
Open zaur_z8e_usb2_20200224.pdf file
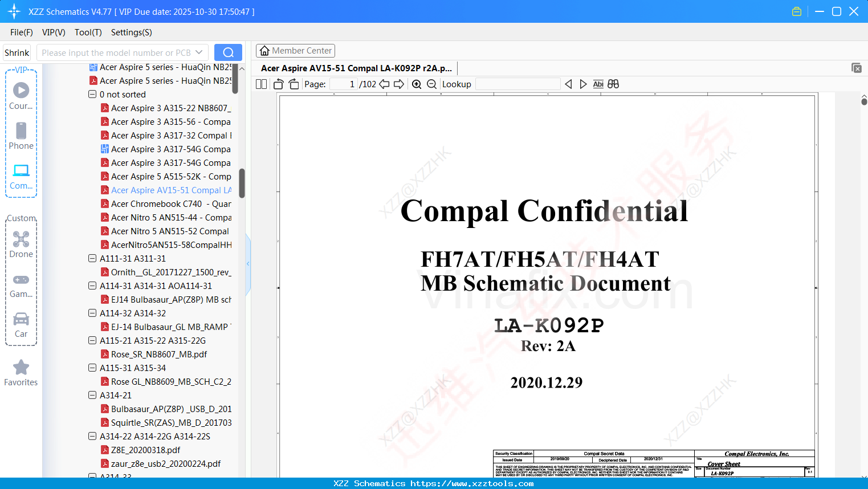(161, 464)
